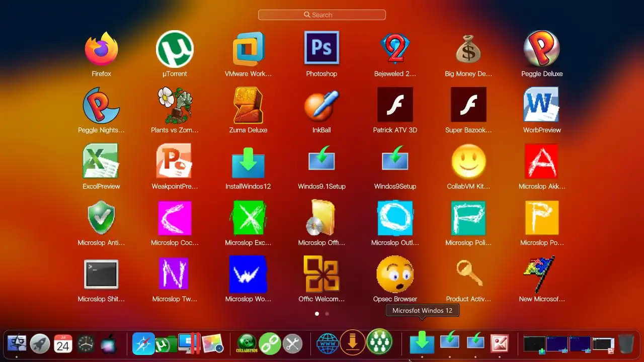This screenshot has height=362, width=644.
Task: Open Microslop Offi folder icon
Action: pos(321,218)
